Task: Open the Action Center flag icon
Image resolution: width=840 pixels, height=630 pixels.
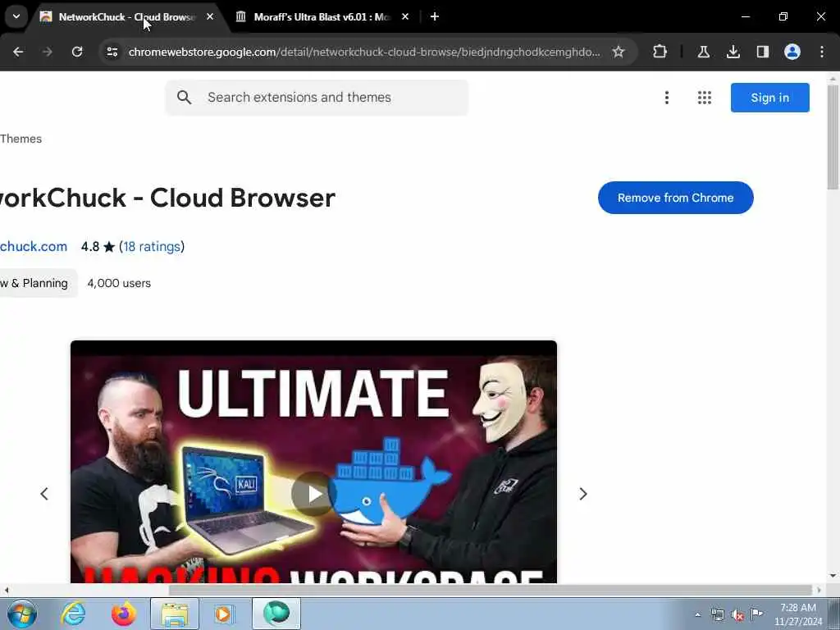Action: click(756, 614)
